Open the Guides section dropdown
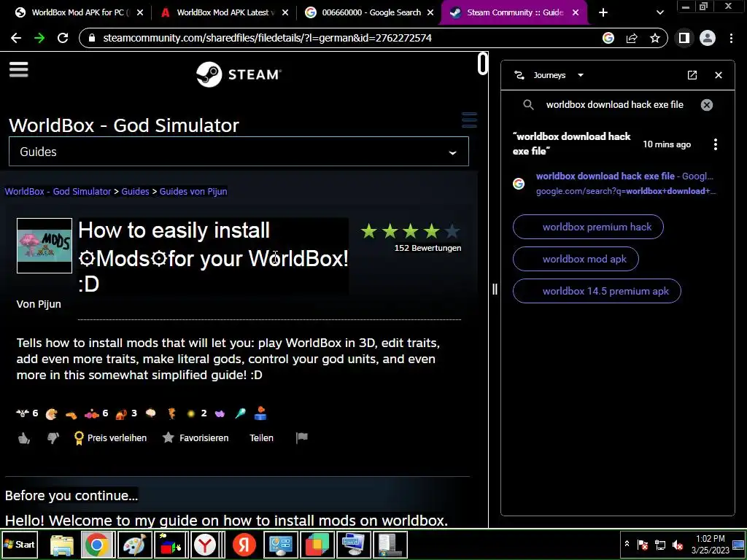Screen dimensions: 747x560 pos(239,152)
